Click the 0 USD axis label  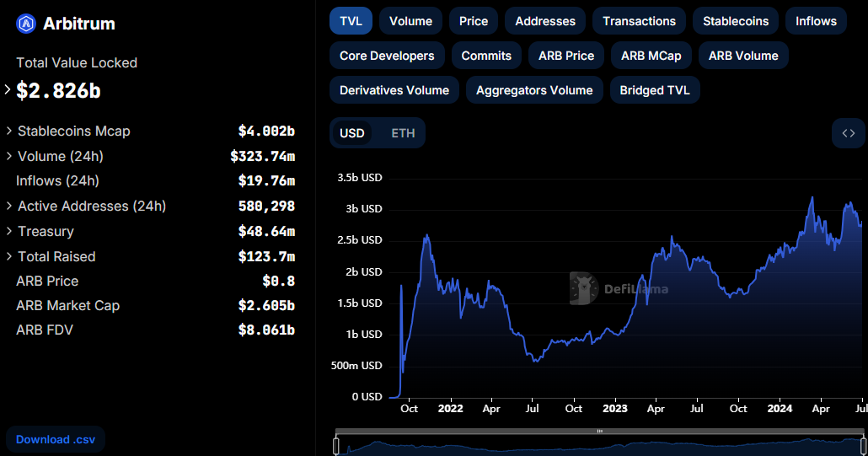tap(367, 397)
